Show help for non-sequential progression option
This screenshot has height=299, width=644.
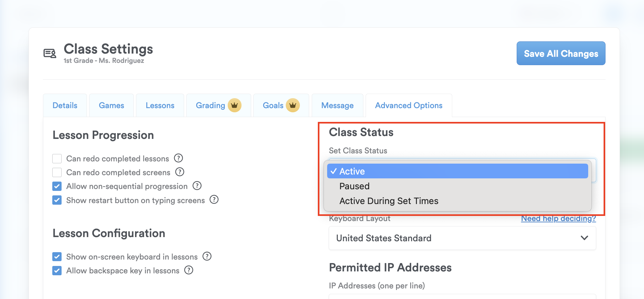197,186
